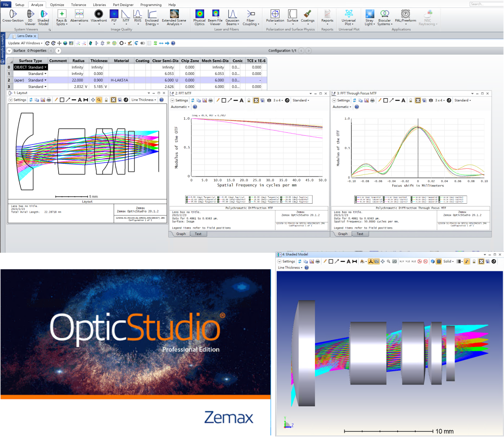Expand the Surface properties chevron

(9, 51)
